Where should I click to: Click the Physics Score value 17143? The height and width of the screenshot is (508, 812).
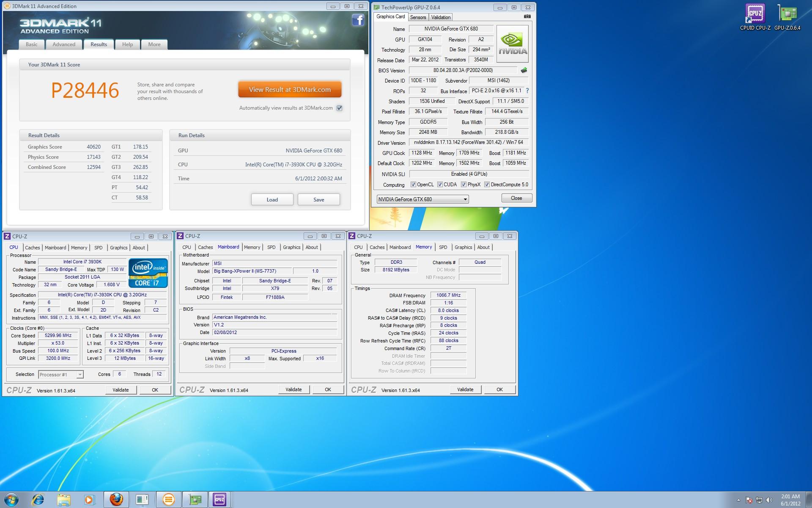pyautogui.click(x=93, y=157)
